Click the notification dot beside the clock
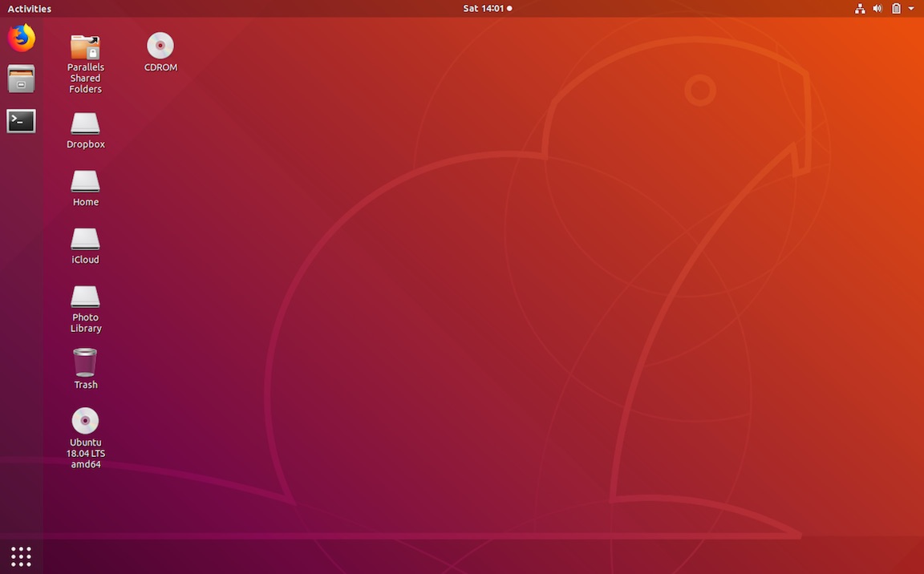 pos(508,8)
